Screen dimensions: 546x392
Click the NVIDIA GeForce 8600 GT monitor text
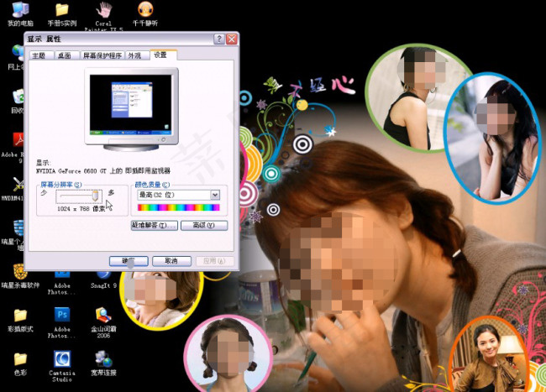pyautogui.click(x=103, y=170)
